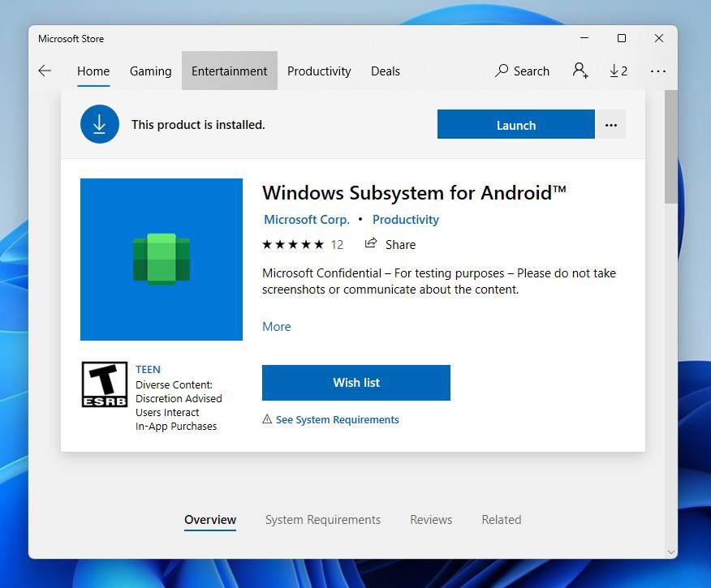Image resolution: width=711 pixels, height=588 pixels.
Task: Open more options next to Launch
Action: (x=611, y=124)
